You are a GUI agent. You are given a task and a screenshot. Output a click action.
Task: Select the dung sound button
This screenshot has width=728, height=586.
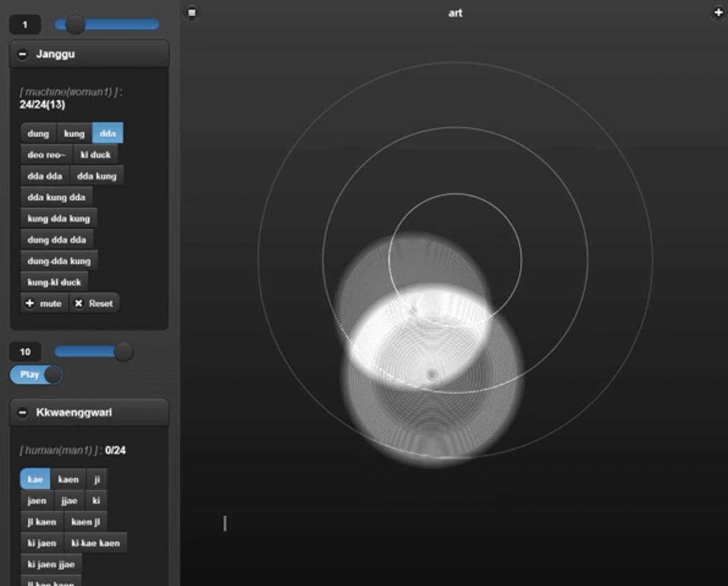pyautogui.click(x=38, y=134)
